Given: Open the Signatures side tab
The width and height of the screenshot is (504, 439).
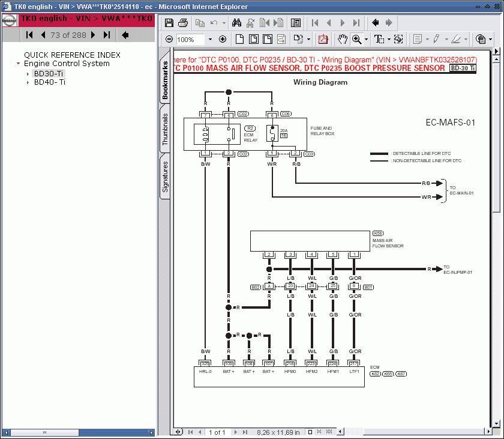Looking at the screenshot, I should click(x=165, y=176).
